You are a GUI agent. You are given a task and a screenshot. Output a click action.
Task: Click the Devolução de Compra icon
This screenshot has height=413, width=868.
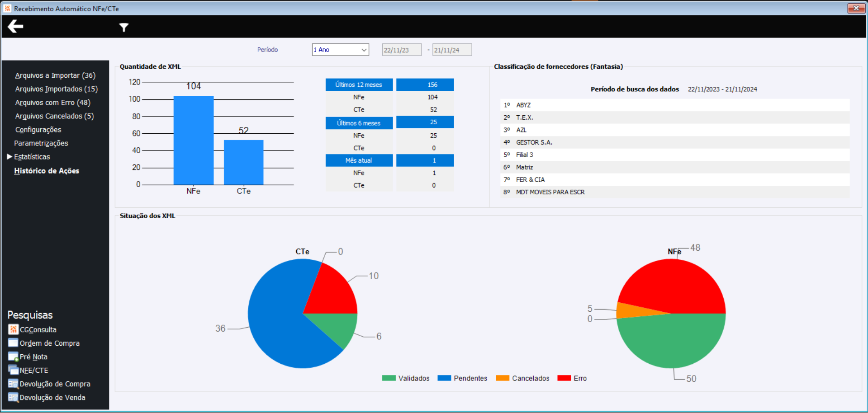[13, 384]
